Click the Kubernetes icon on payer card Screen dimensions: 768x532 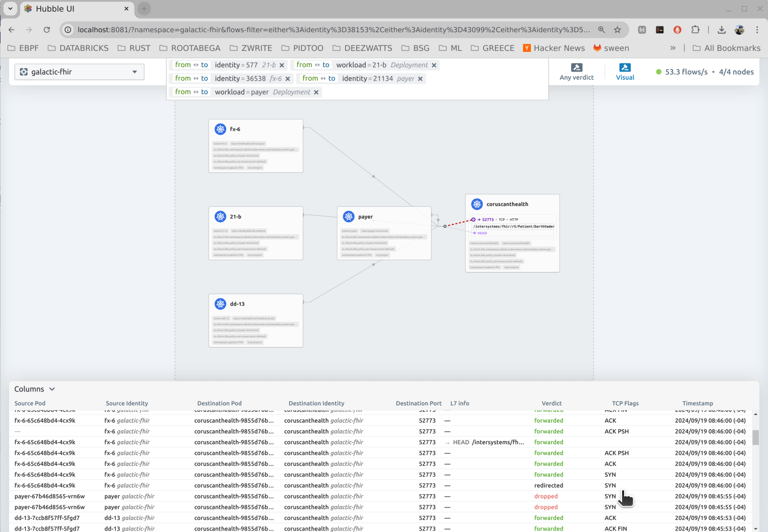349,217
